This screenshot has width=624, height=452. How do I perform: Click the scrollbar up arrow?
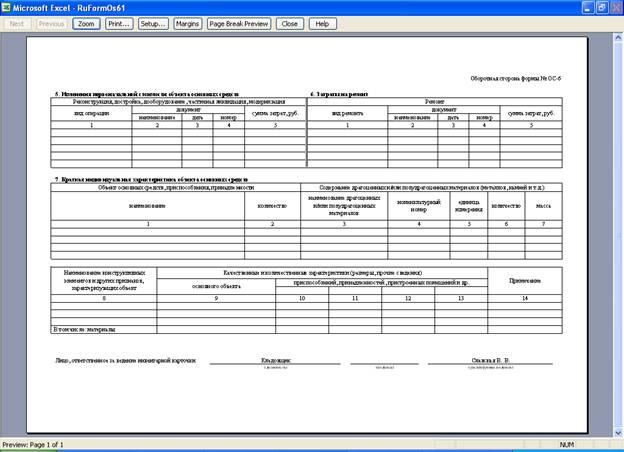617,36
